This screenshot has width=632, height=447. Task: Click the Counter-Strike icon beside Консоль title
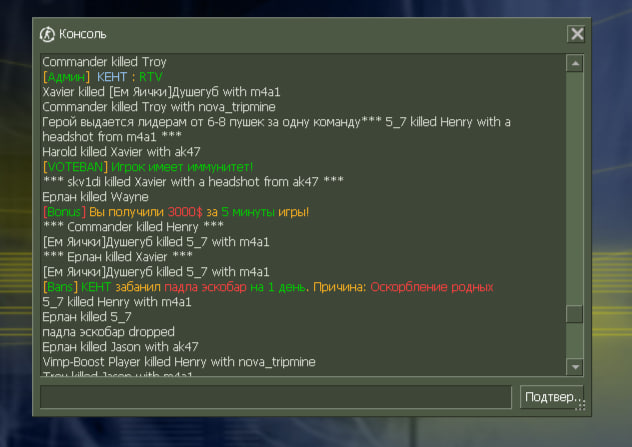tap(47, 34)
